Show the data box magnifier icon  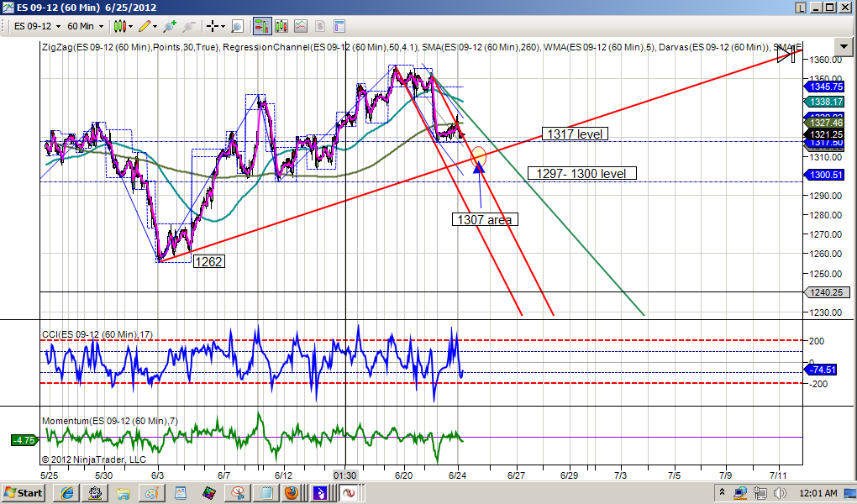(237, 26)
